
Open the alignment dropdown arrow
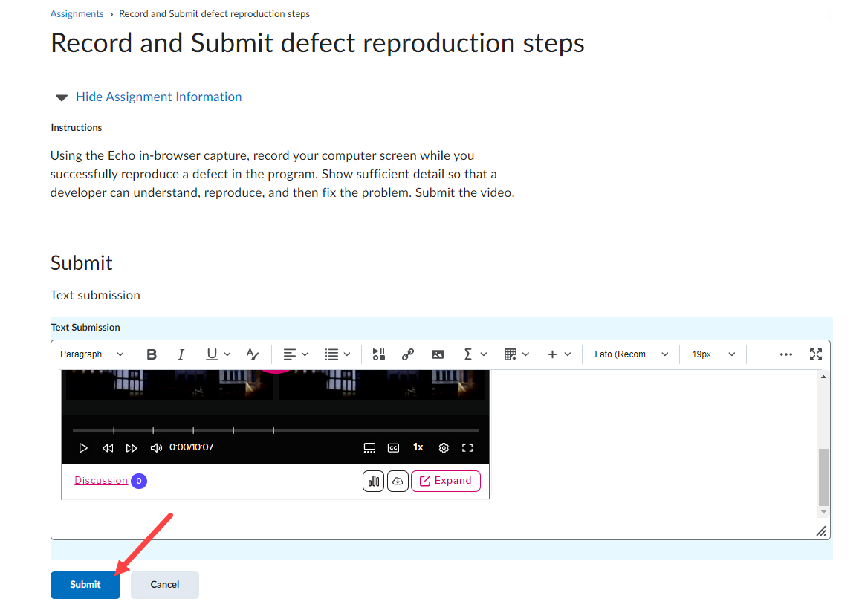[305, 354]
